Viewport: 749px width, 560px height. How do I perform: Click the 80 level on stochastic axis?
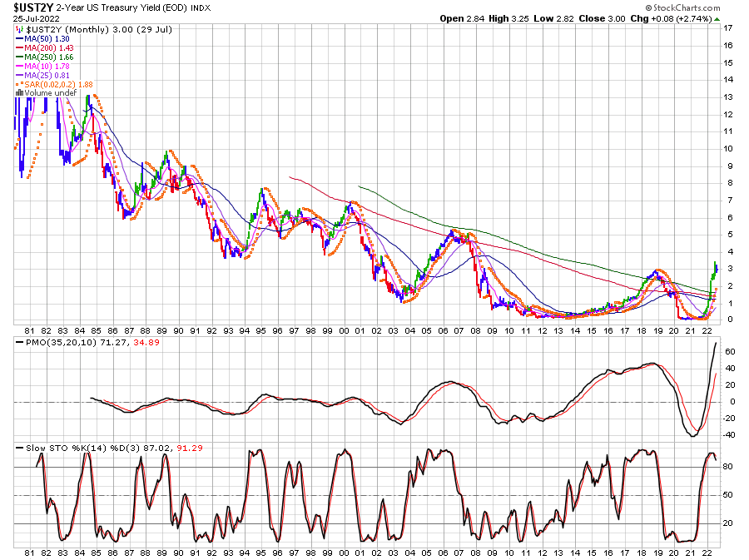pos(727,467)
